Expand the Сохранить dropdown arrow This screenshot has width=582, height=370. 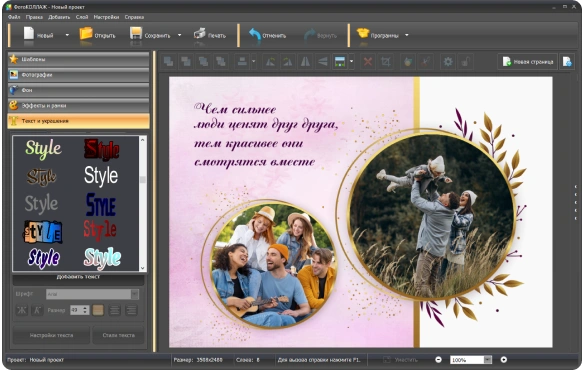click(180, 35)
